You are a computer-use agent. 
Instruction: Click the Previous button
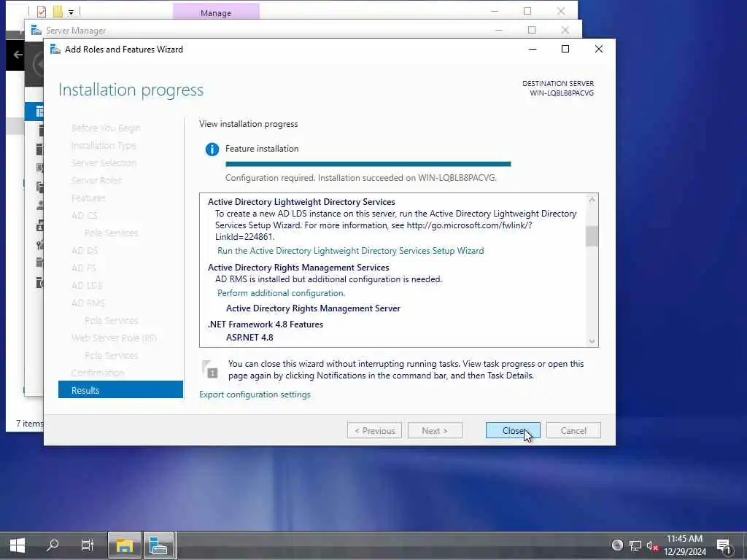pyautogui.click(x=374, y=430)
